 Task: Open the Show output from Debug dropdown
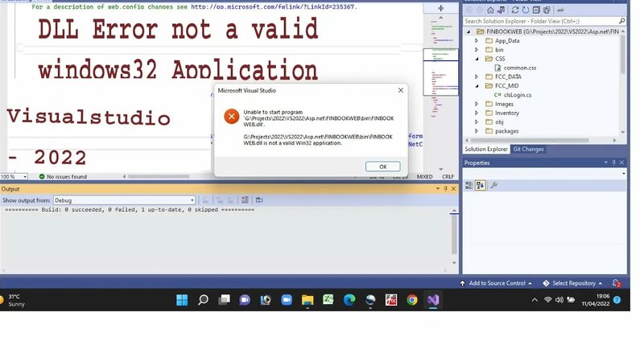(124, 200)
